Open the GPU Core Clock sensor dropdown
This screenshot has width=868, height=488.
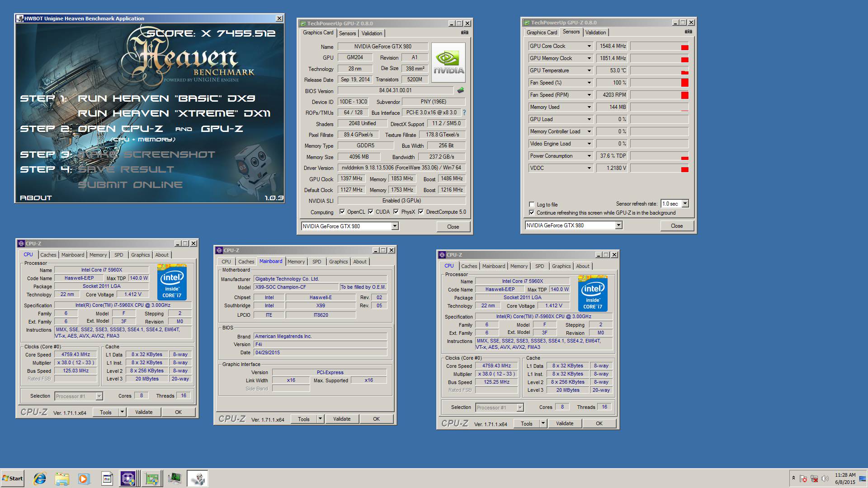(589, 46)
